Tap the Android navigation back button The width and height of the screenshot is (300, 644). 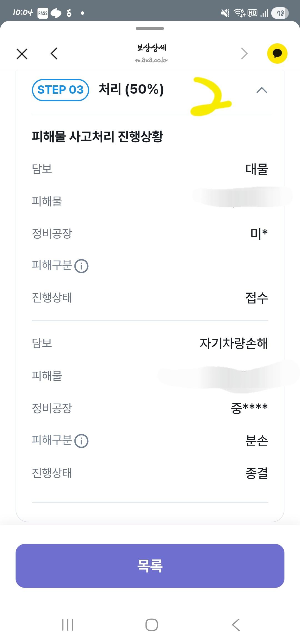tap(236, 625)
